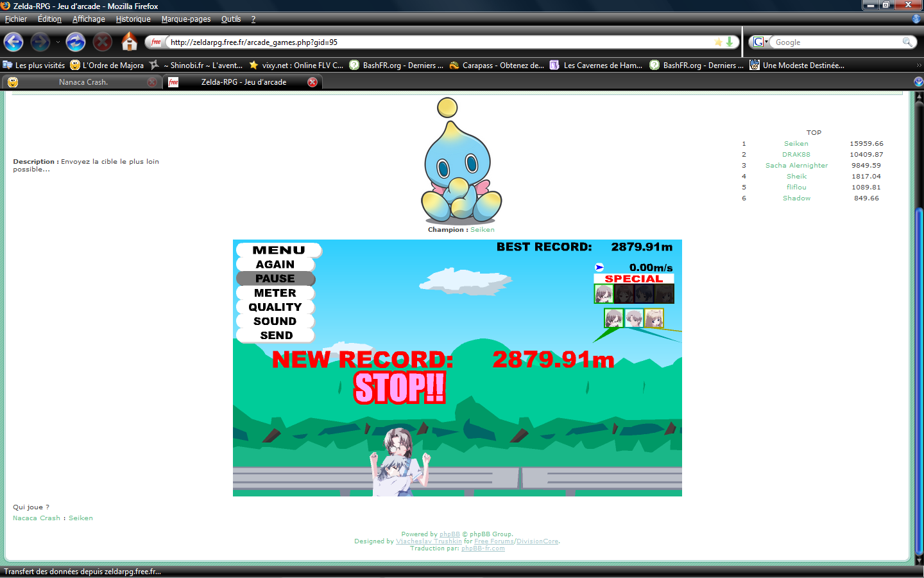The width and height of the screenshot is (924, 578).
Task: Open Une Modeste Destinée bookmark
Action: 797,66
